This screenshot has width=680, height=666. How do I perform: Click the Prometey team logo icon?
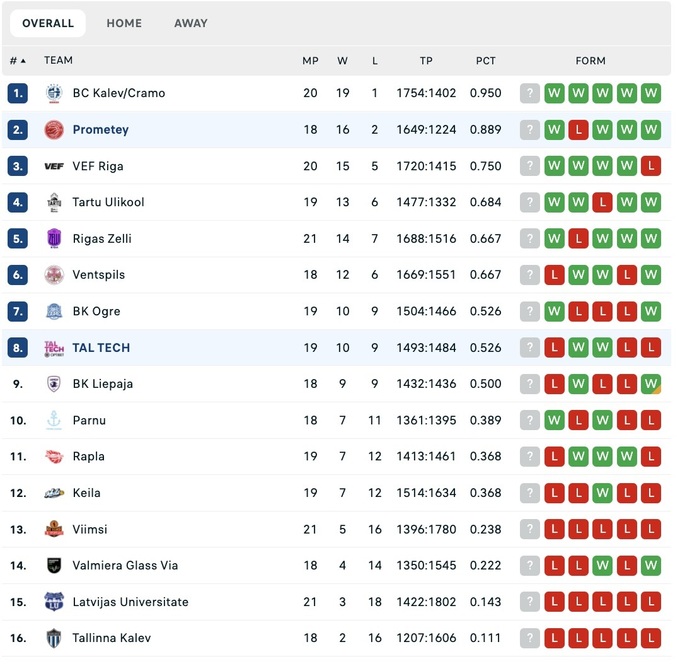point(54,130)
